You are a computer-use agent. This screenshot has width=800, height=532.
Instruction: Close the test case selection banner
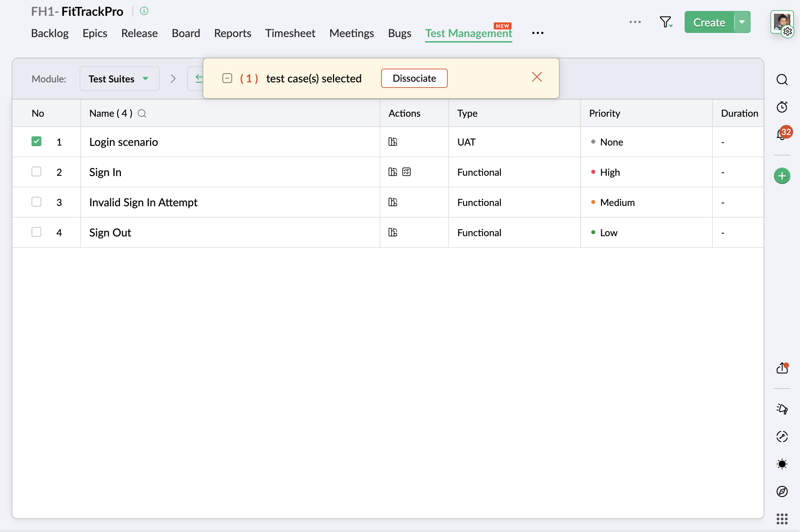tap(537, 77)
